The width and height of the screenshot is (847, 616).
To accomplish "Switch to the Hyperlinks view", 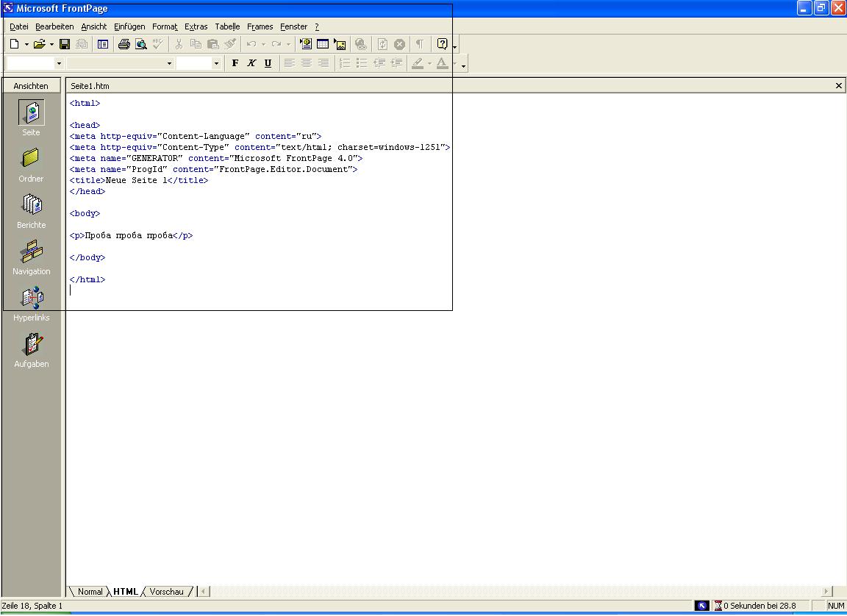I will click(x=32, y=304).
